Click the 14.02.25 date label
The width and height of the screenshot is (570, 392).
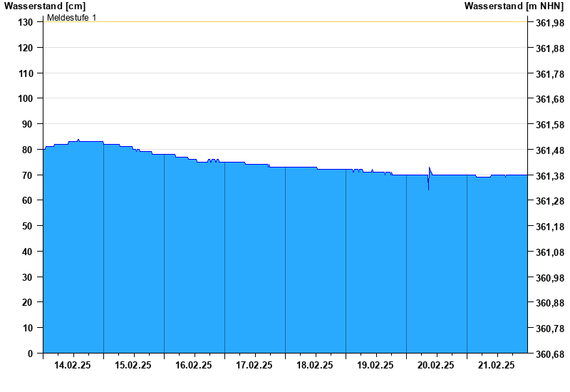click(73, 365)
